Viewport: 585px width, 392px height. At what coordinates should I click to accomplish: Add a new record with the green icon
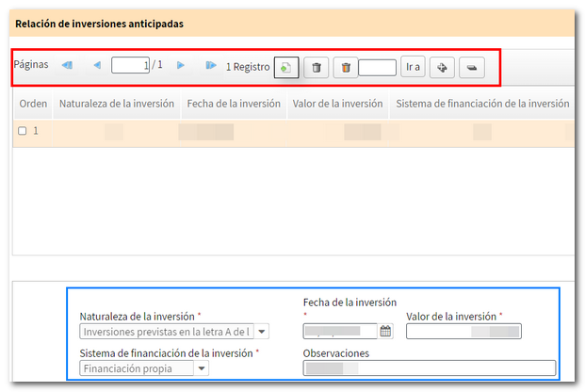tap(286, 67)
